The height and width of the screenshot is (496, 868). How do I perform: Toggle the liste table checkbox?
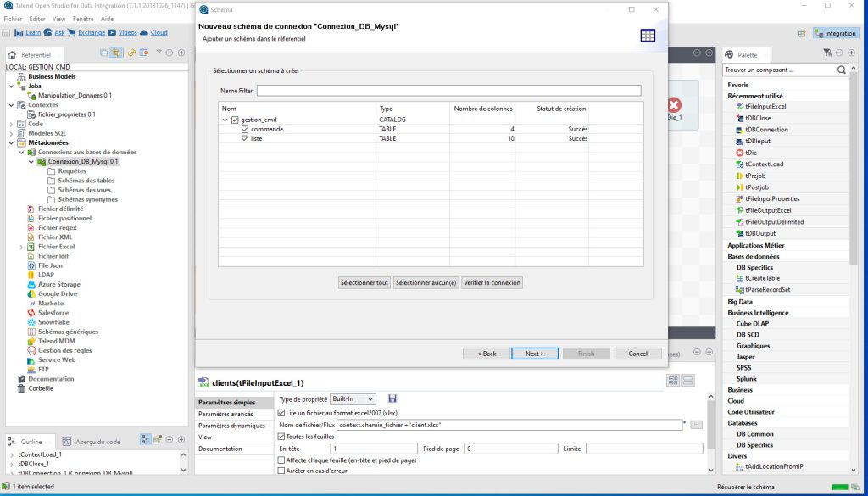click(245, 138)
